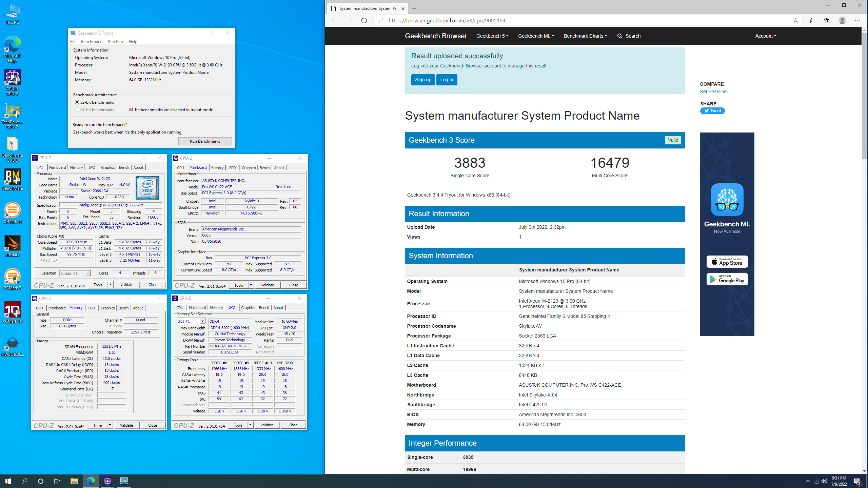Click Get it on Google Play badge
Viewport: 868px width, 488px height.
(x=727, y=279)
